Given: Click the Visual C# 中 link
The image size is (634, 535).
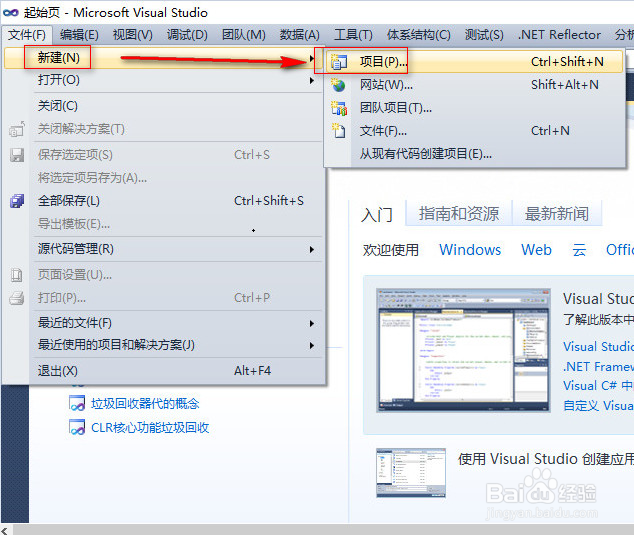Looking at the screenshot, I should [x=598, y=386].
